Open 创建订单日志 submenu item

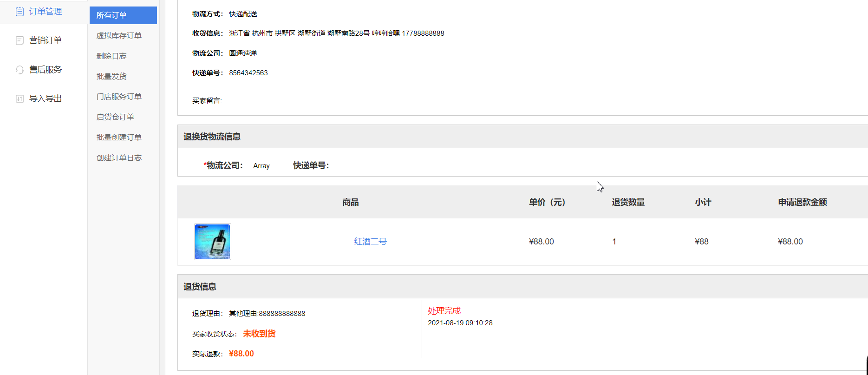tap(119, 158)
